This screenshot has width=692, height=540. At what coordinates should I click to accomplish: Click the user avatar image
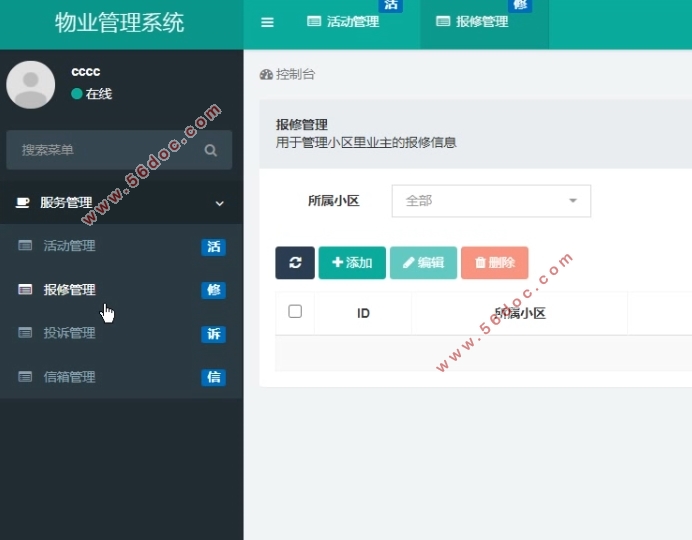coord(30,85)
